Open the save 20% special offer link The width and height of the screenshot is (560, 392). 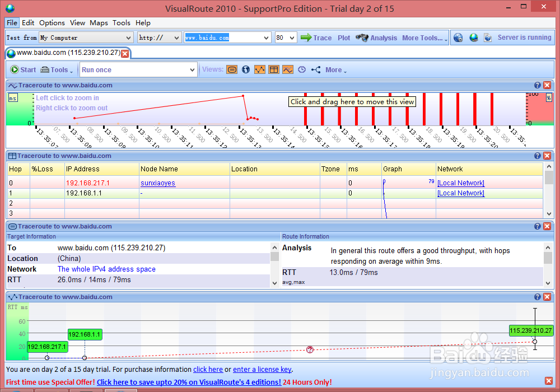point(189,382)
